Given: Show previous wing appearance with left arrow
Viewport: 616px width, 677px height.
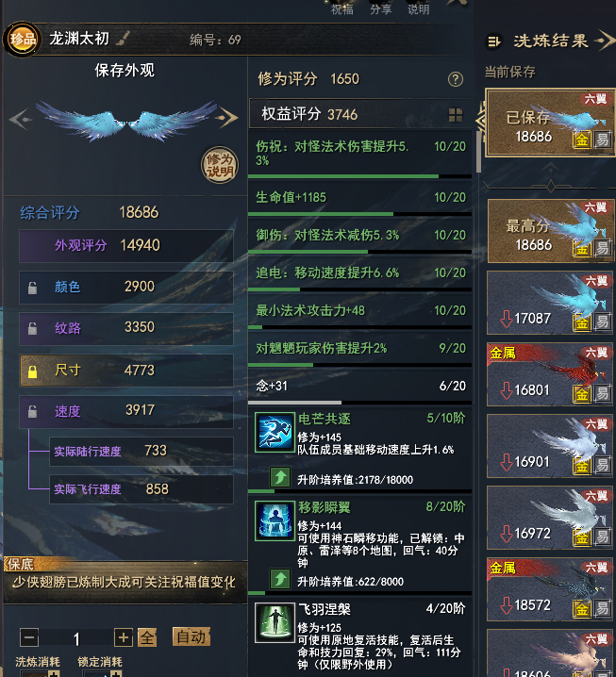Looking at the screenshot, I should pos(20,119).
